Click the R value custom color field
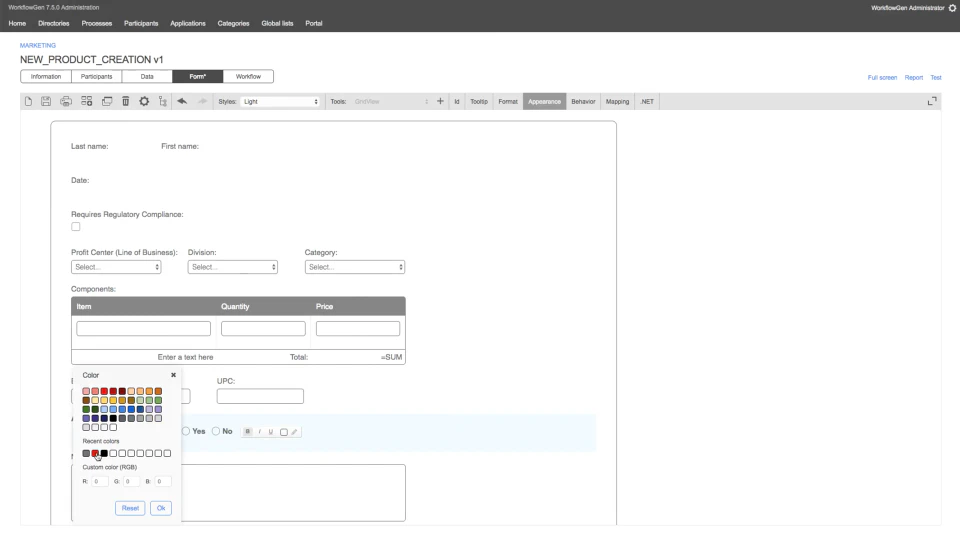Screen dimensions: 960x540 (x=100, y=481)
